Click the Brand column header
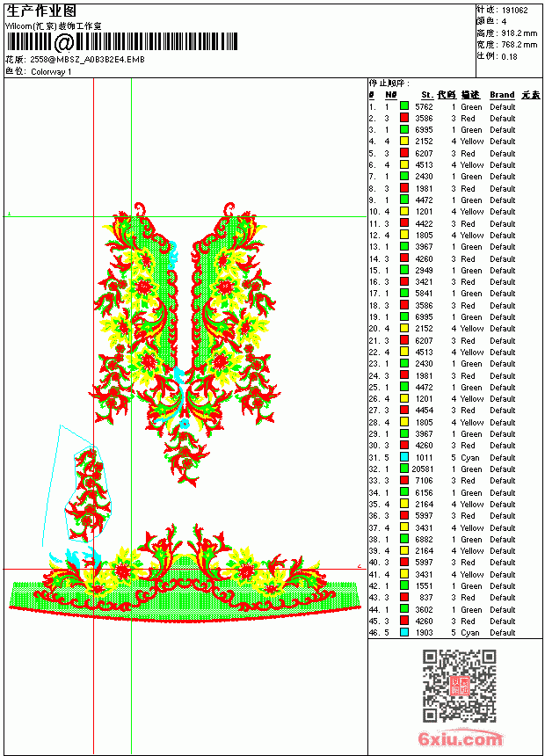 click(x=502, y=95)
